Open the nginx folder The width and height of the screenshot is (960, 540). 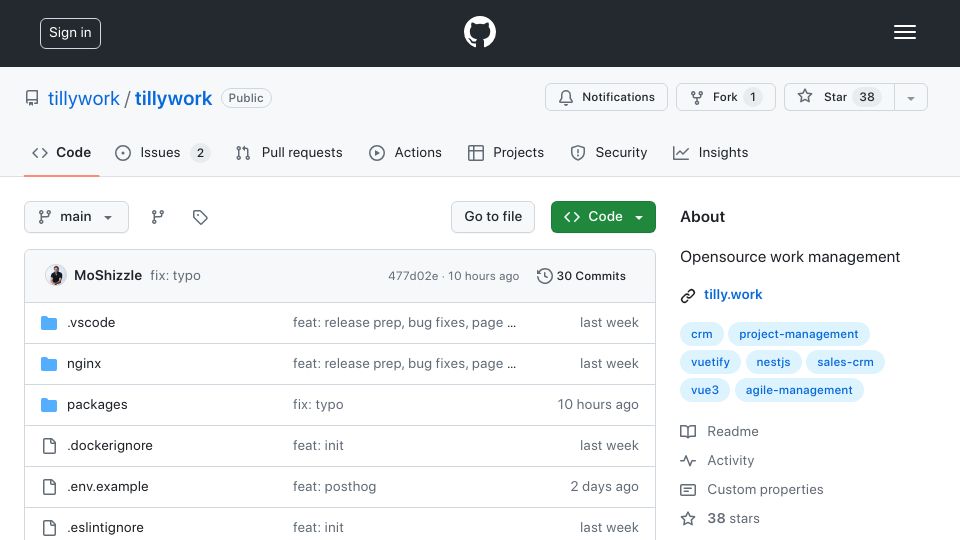tap(84, 364)
